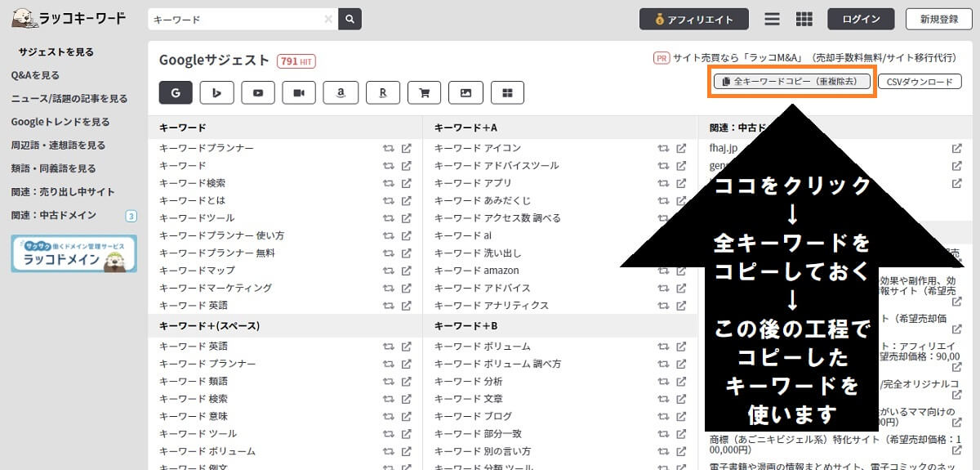Re-search icon for キーワードマップ row
The height and width of the screenshot is (470, 980).
[x=389, y=271]
